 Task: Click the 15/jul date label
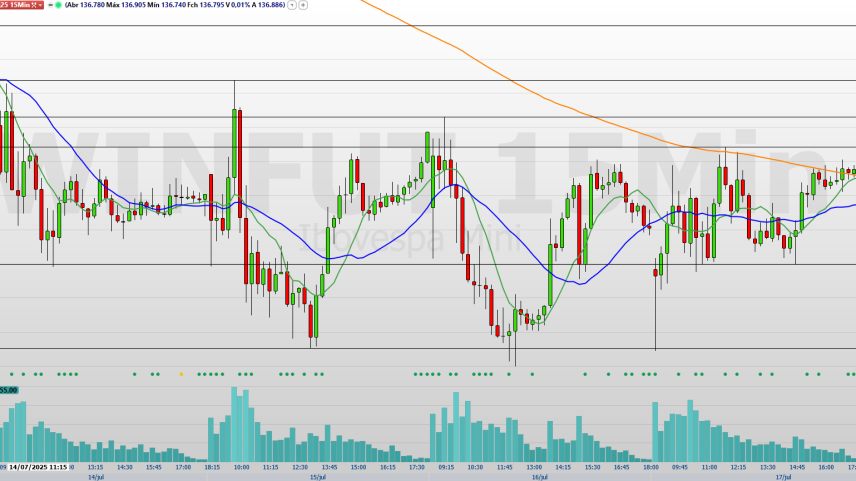(318, 477)
